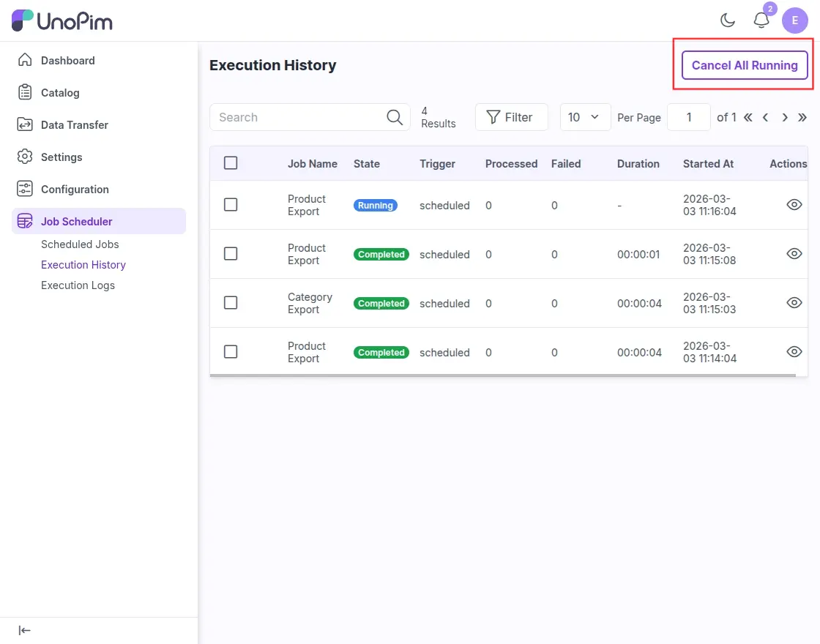Click 2026-03-03 11:15:03 timestamp

point(709,303)
